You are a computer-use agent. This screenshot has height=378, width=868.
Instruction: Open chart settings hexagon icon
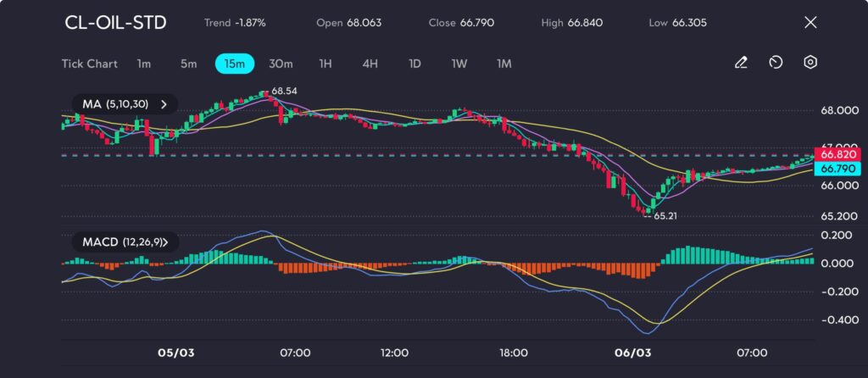(810, 63)
